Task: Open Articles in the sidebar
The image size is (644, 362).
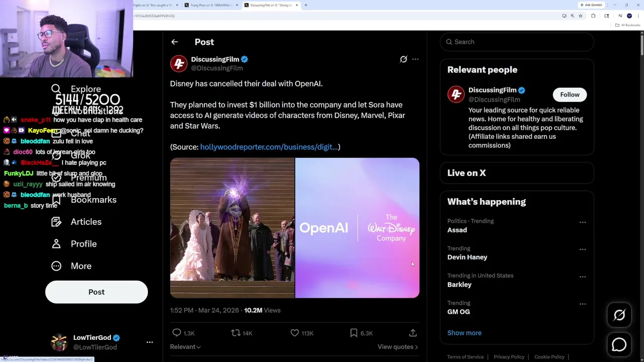Action: (x=86, y=222)
